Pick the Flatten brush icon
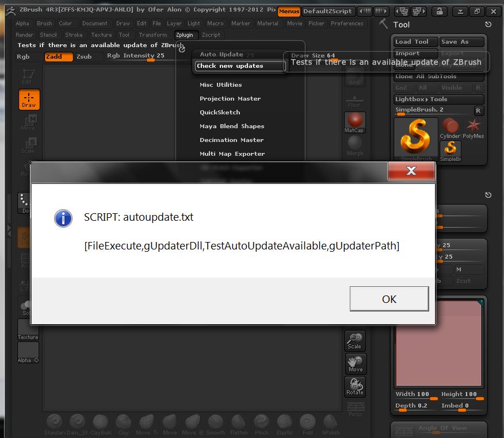Image resolution: width=504 pixels, height=438 pixels. click(x=239, y=424)
